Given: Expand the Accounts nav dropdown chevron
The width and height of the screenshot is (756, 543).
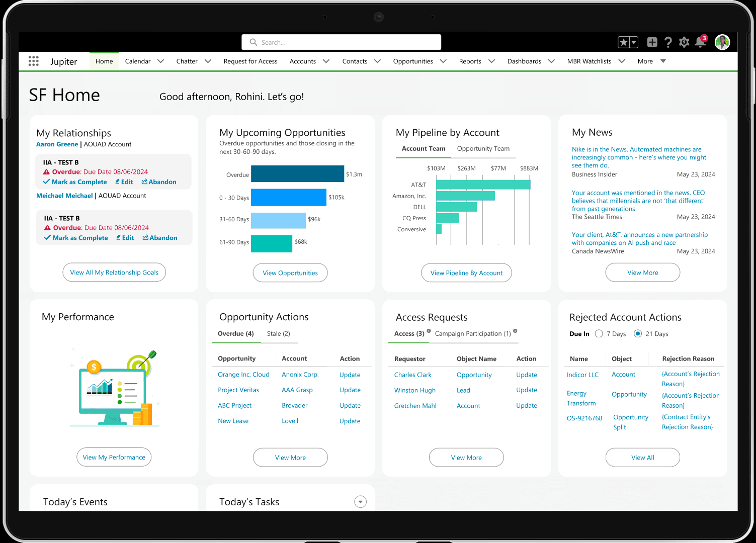Looking at the screenshot, I should click(326, 61).
